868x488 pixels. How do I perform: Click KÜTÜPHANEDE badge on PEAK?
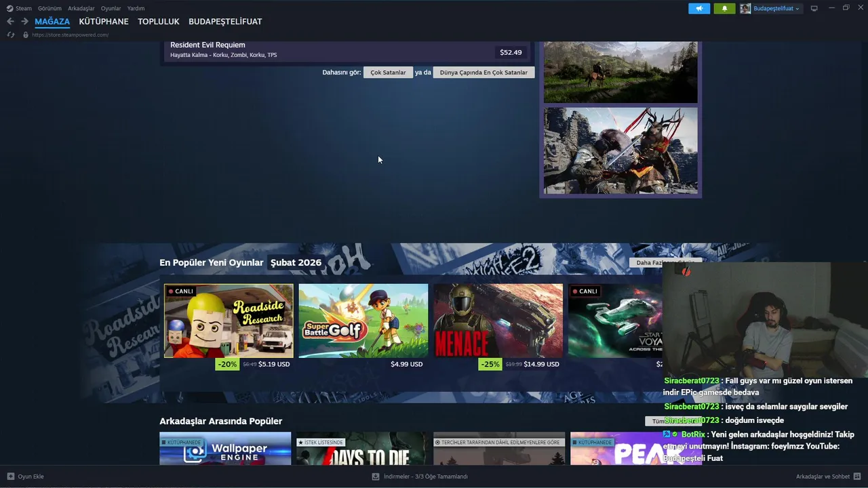(592, 443)
